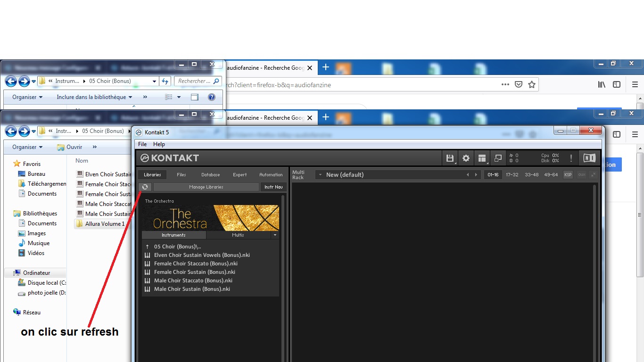Open the Database tab in Kontakt
644x362 pixels.
(210, 175)
